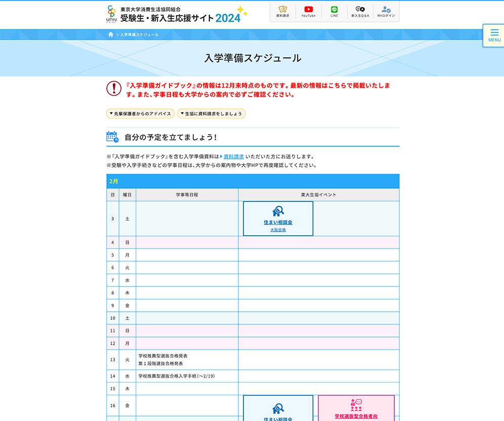Image resolution: width=504 pixels, height=421 pixels.
Task: Click the people icon in pink card
Action: (x=356, y=405)
